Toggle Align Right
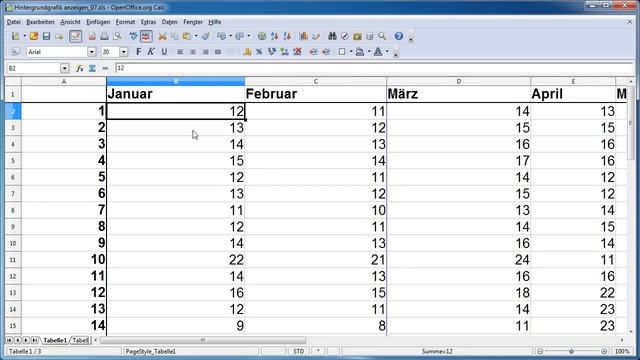 pyautogui.click(x=205, y=52)
